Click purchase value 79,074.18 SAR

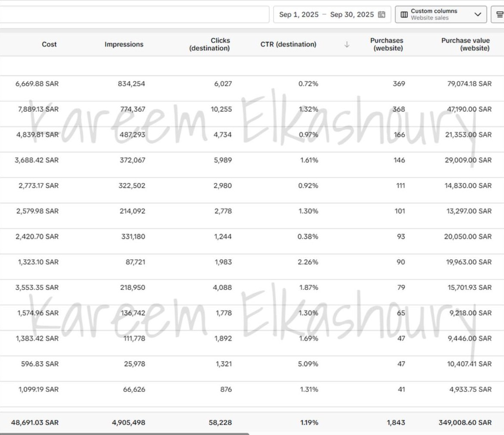click(469, 84)
